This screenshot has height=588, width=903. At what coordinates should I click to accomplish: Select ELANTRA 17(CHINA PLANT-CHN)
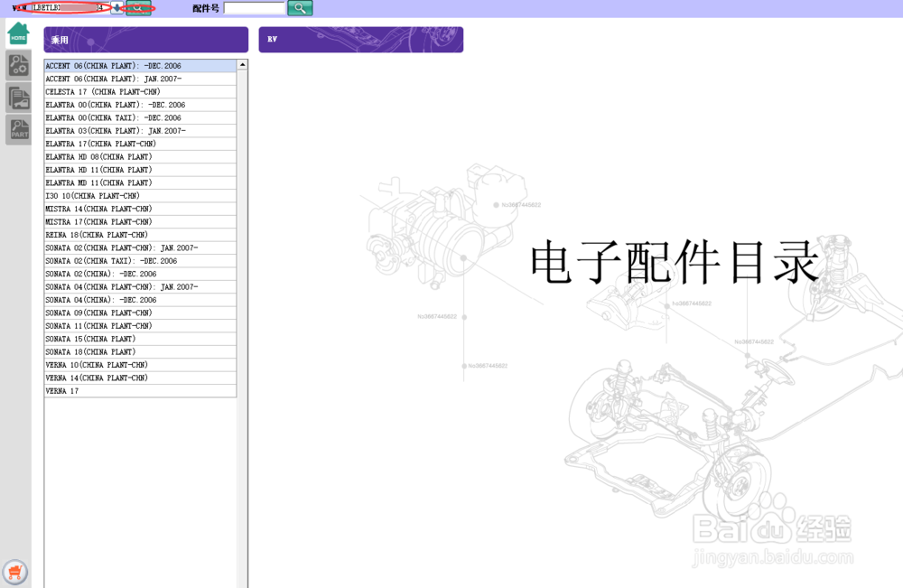tap(140, 144)
